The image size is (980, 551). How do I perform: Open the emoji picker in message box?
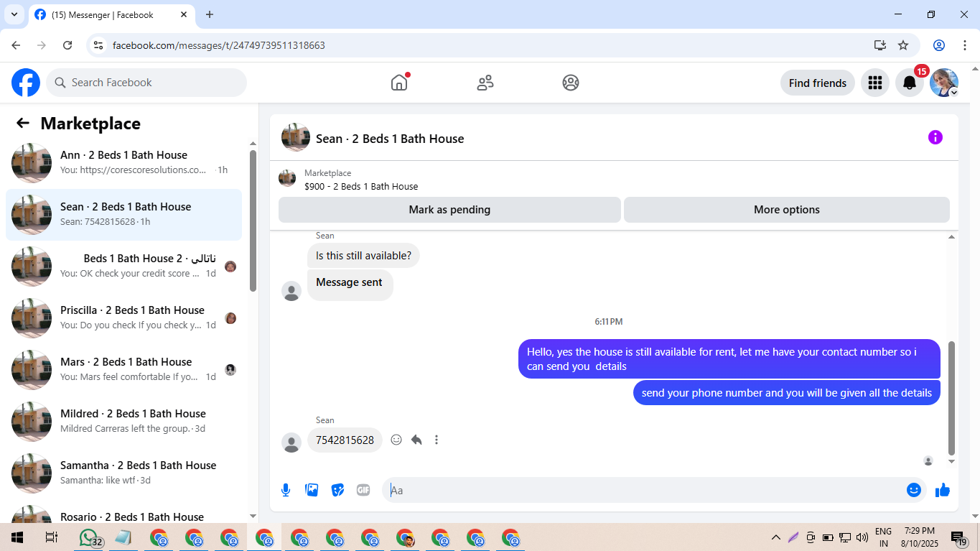(914, 490)
